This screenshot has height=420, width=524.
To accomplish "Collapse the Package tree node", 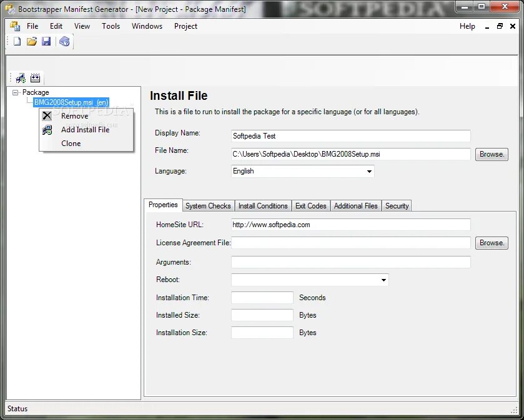I will tap(16, 92).
